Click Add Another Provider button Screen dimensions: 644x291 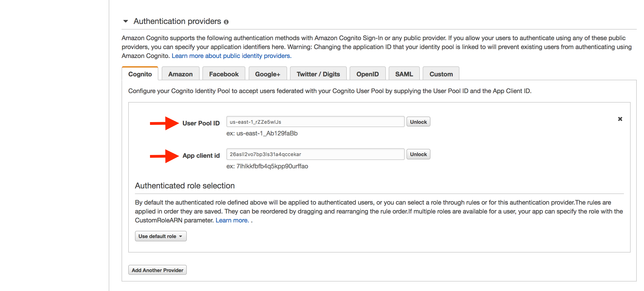pyautogui.click(x=158, y=270)
